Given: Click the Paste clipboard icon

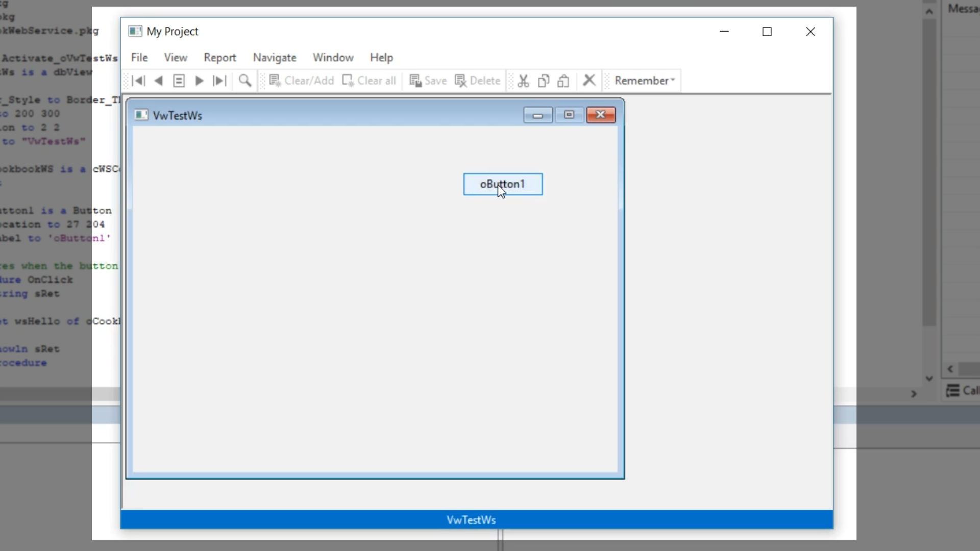Looking at the screenshot, I should point(563,81).
